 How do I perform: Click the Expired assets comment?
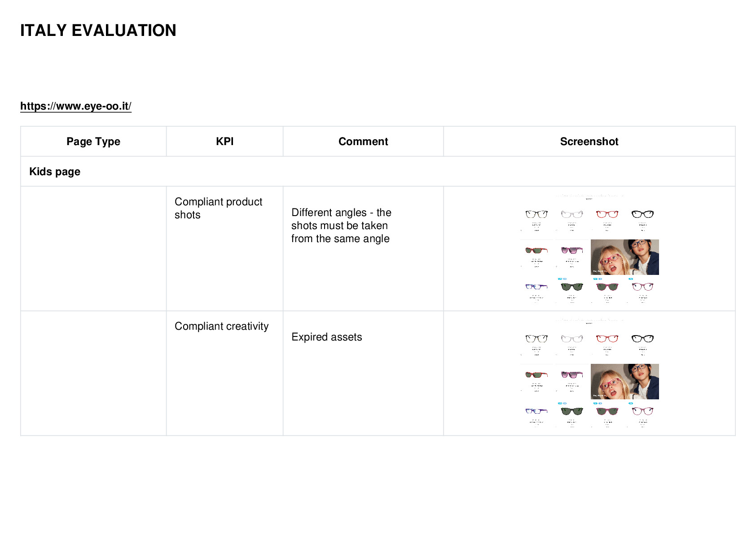327,337
